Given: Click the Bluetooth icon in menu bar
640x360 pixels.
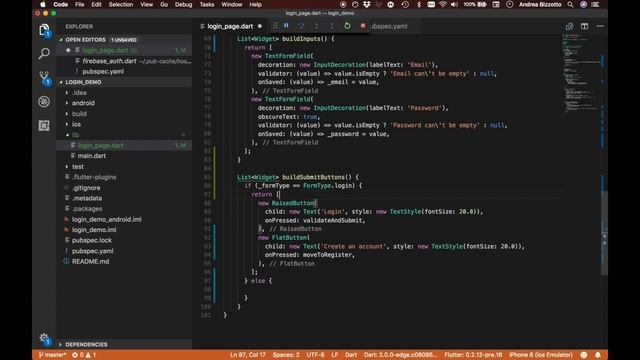Looking at the screenshot, I should tap(419, 4).
